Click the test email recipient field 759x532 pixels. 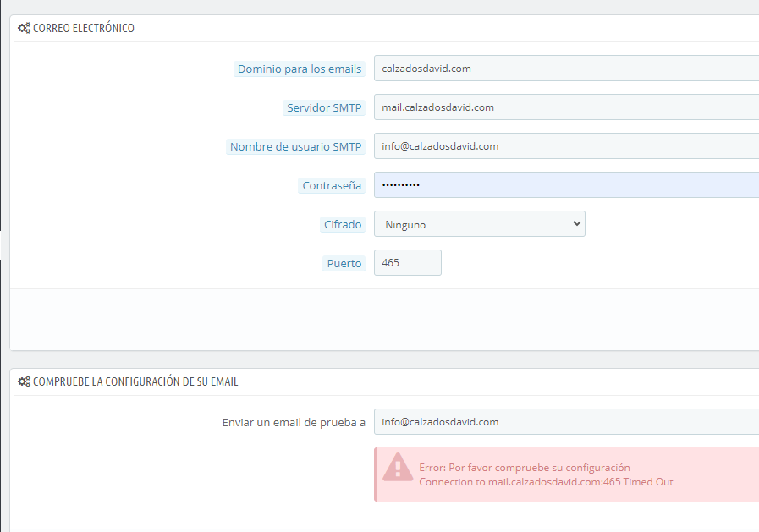tap(566, 422)
